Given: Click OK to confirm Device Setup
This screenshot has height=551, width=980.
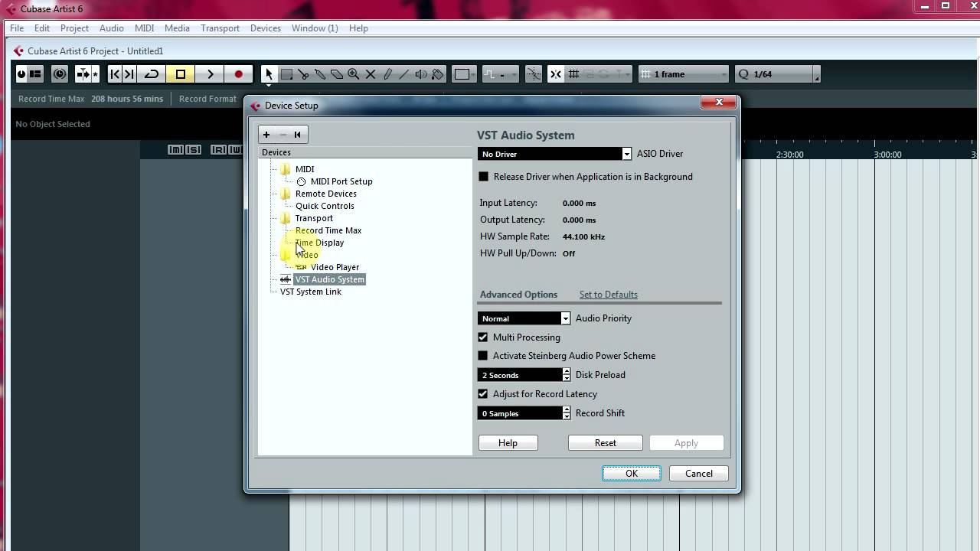Looking at the screenshot, I should tap(632, 474).
